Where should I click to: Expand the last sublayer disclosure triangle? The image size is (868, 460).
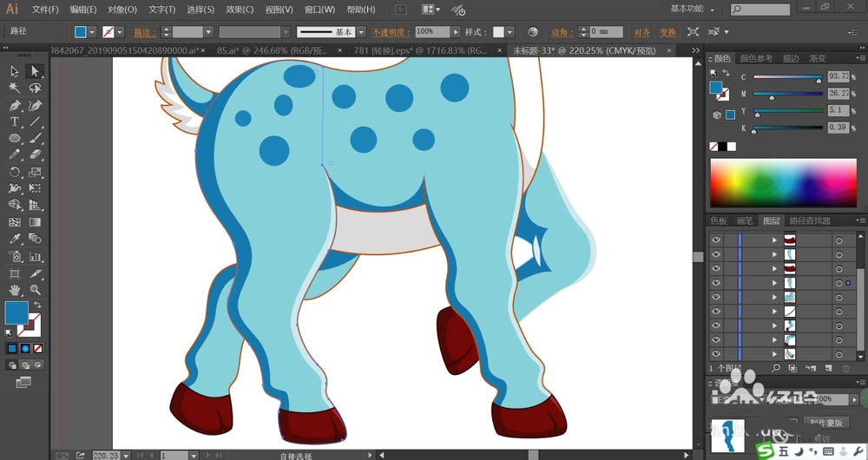click(x=774, y=354)
